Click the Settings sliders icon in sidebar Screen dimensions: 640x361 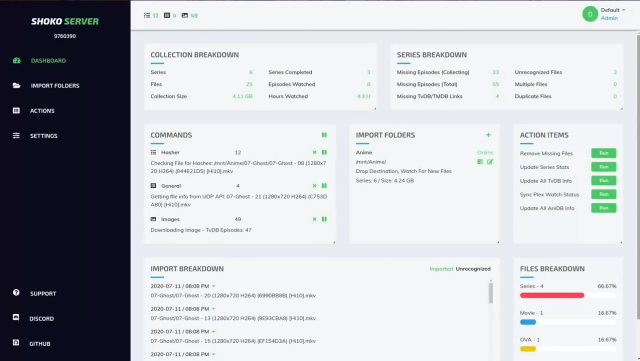[16, 136]
